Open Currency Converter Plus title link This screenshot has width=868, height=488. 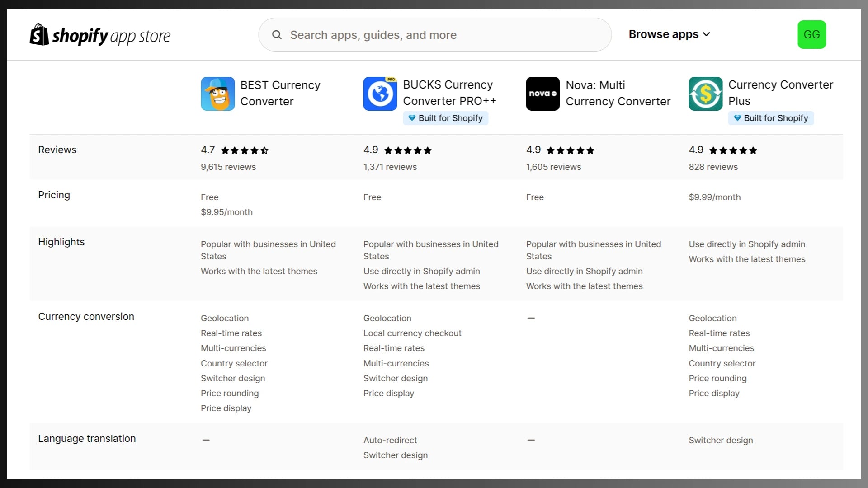click(x=780, y=93)
